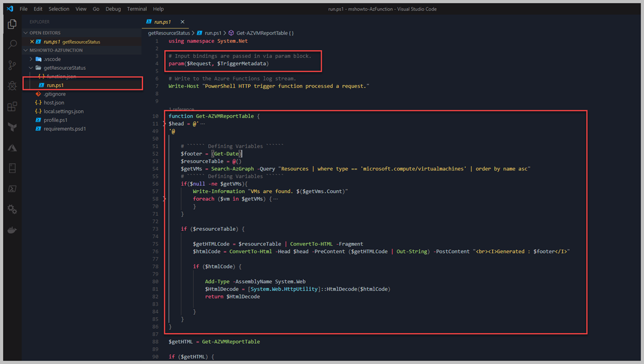Open the PowerShell command explorer icon
The height and width of the screenshot is (364, 644).
pos(12,189)
